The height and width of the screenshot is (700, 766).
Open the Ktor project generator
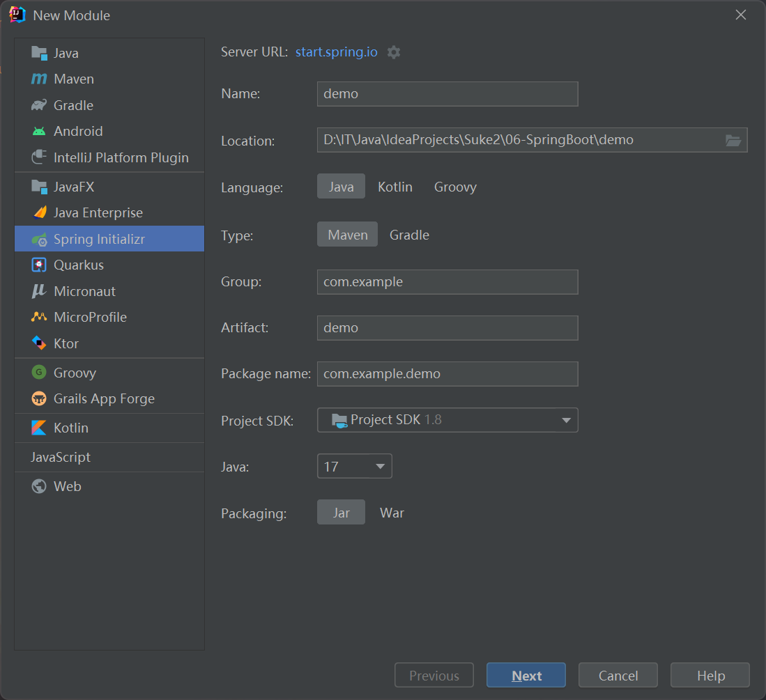tap(67, 343)
